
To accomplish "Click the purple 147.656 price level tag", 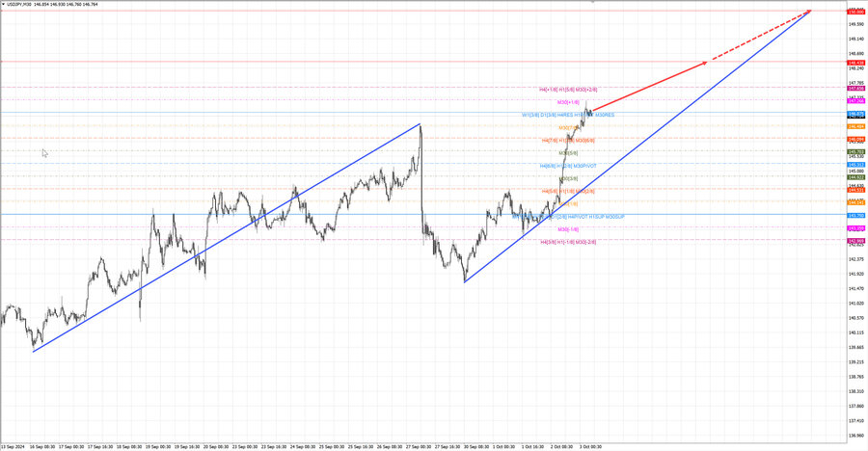I will tap(855, 89).
